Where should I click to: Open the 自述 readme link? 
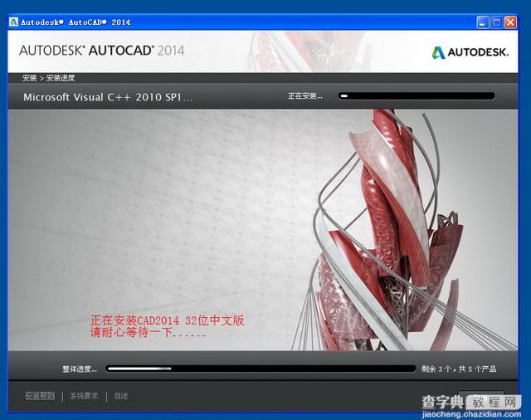pos(121,396)
